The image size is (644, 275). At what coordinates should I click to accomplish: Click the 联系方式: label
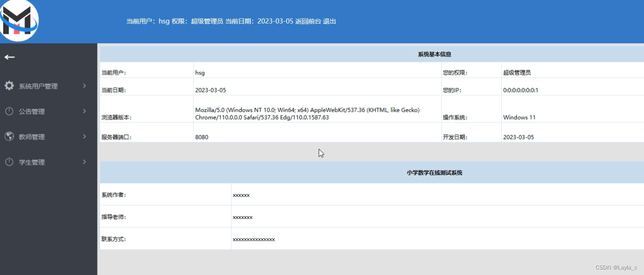[114, 239]
